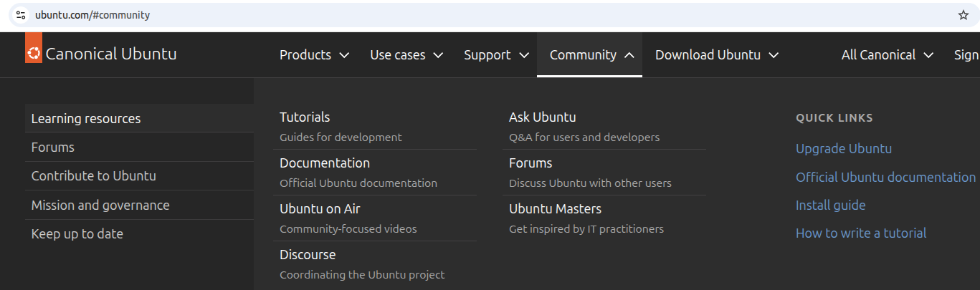Open site information icon in address bar

click(x=21, y=15)
